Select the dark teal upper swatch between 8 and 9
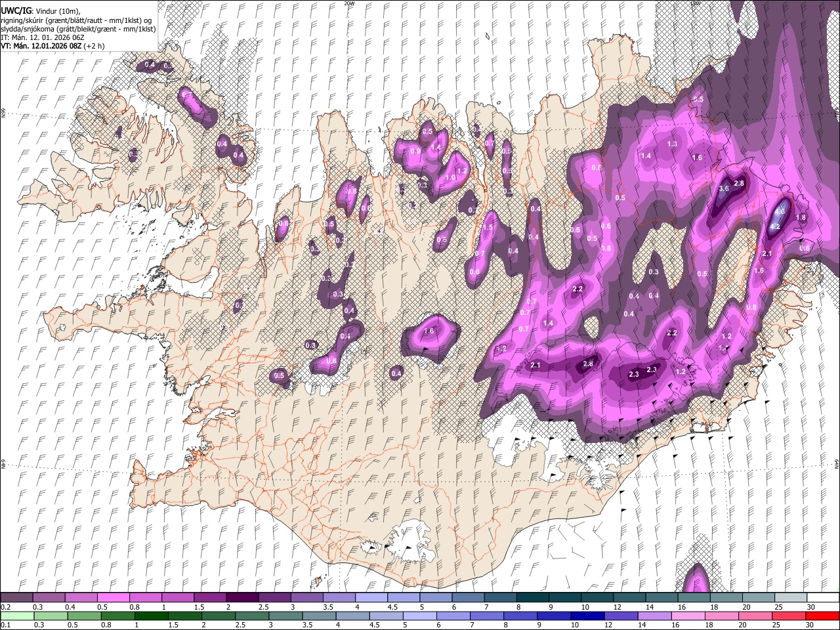 click(532, 597)
